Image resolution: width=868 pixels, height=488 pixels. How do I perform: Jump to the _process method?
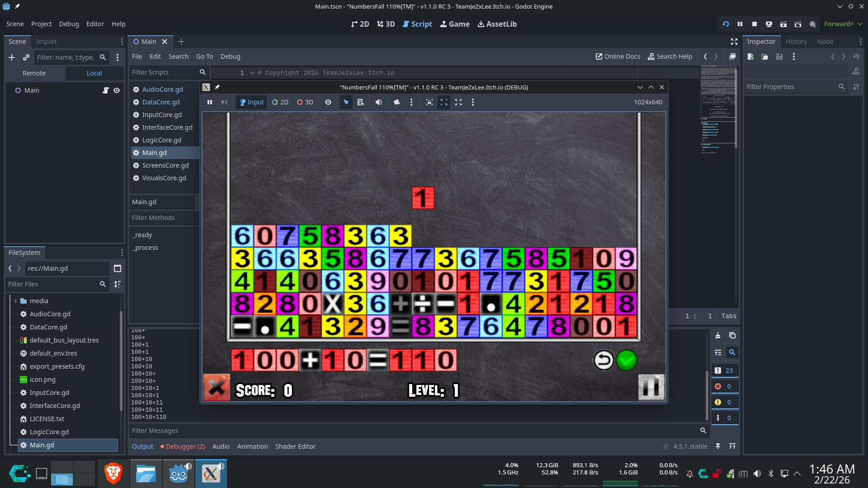coord(145,248)
